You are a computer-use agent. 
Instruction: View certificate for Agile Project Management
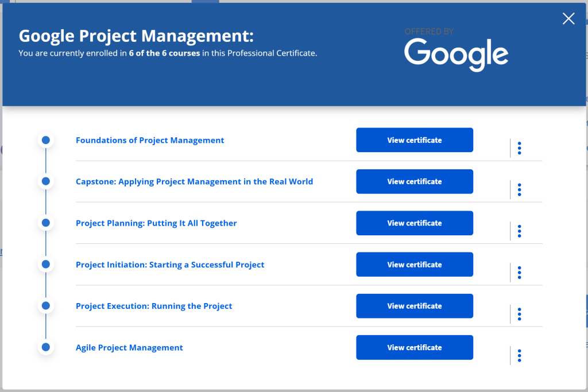pyautogui.click(x=415, y=347)
